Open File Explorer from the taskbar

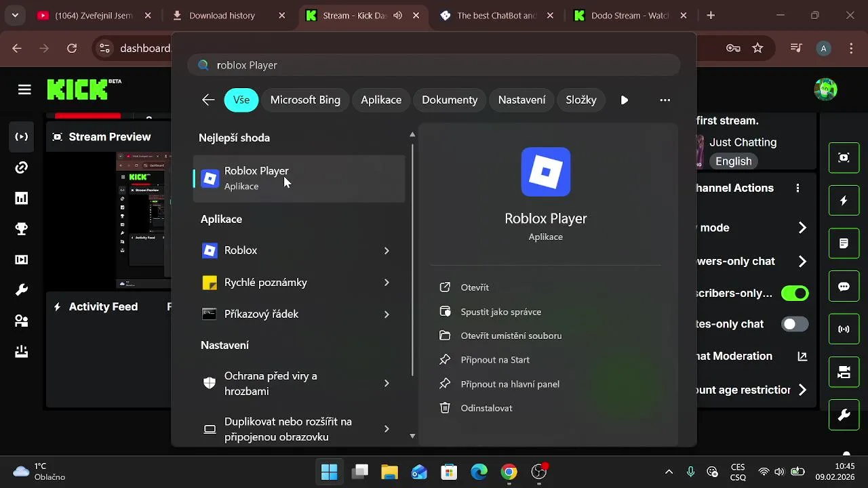tap(389, 472)
